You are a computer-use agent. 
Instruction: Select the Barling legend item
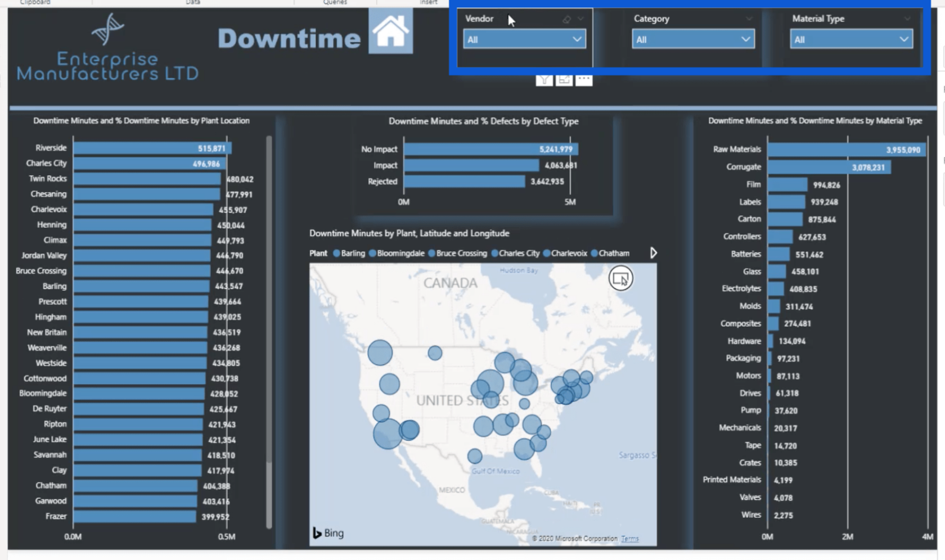click(x=349, y=253)
